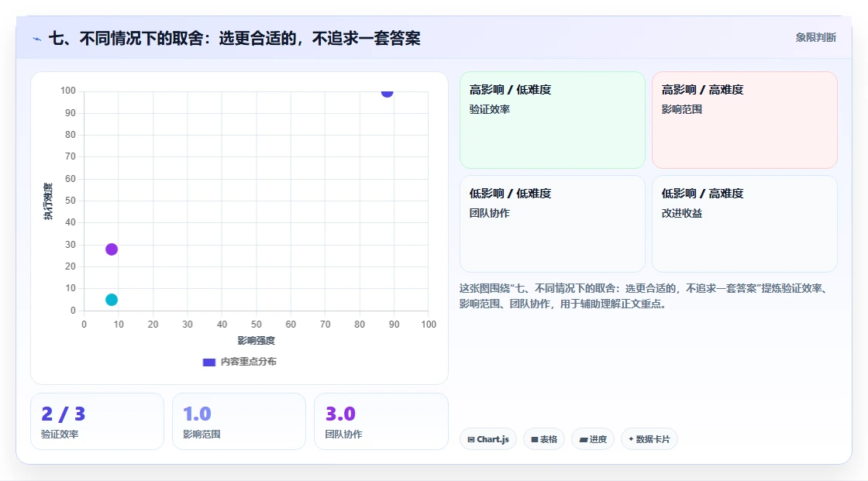This screenshot has width=868, height=481.
Task: Select the 高影响 / 高难度 quadrant card
Action: [744, 119]
